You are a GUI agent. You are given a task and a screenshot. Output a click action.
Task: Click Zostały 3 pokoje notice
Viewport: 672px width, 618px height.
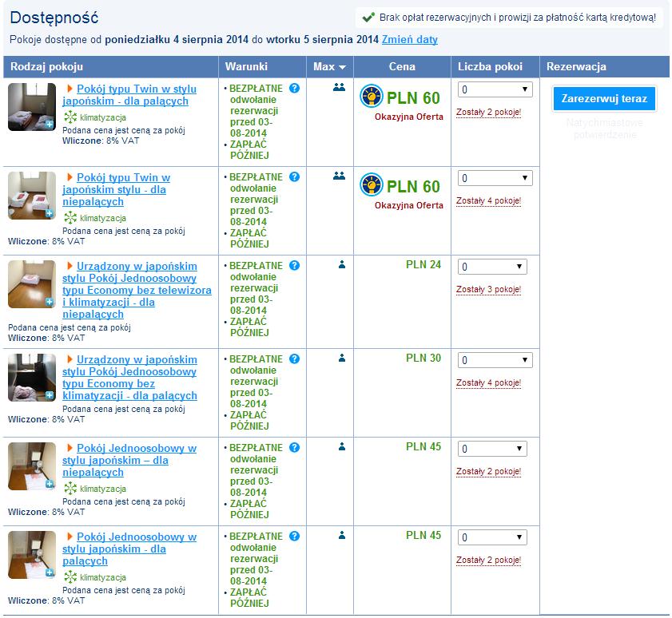point(488,290)
